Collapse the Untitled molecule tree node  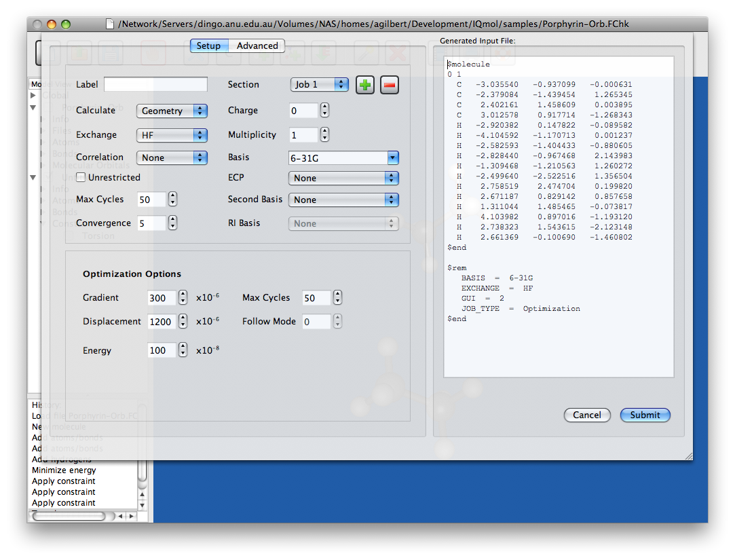pos(33,177)
